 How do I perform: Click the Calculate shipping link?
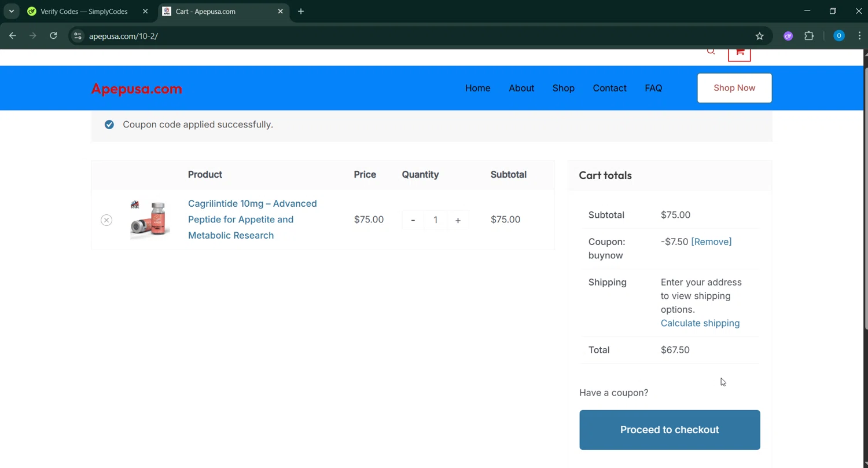point(700,323)
